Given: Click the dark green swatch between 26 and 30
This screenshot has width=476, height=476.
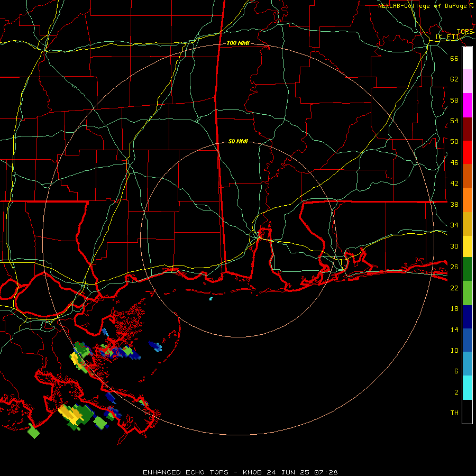Looking at the screenshot, I should pos(467,269).
